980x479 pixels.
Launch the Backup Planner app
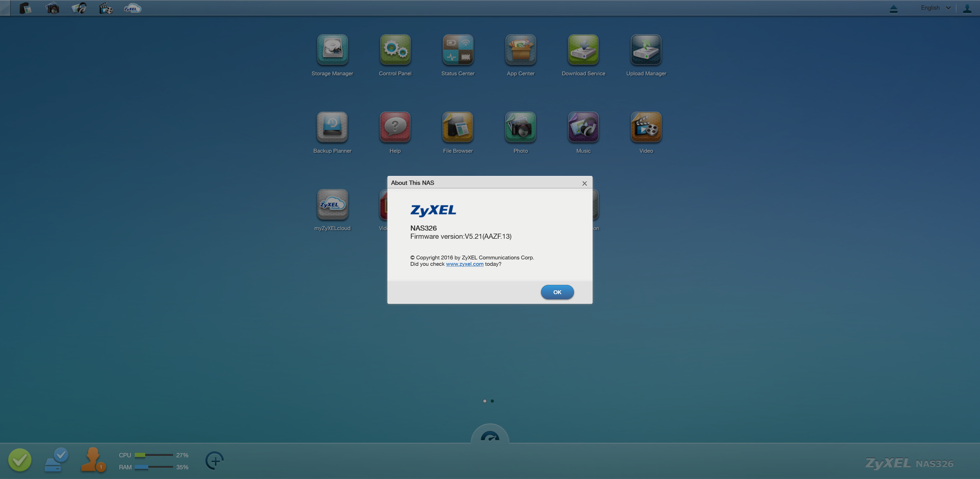(x=332, y=127)
